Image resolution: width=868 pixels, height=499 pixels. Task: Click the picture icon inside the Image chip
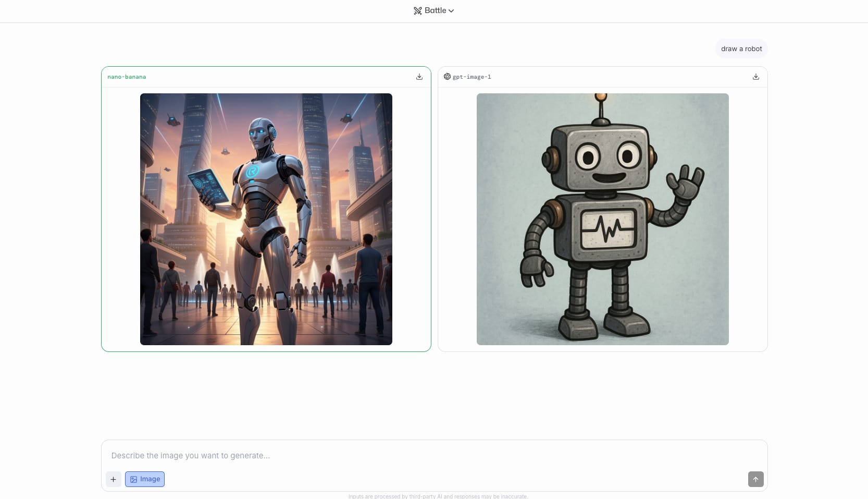[x=134, y=479]
